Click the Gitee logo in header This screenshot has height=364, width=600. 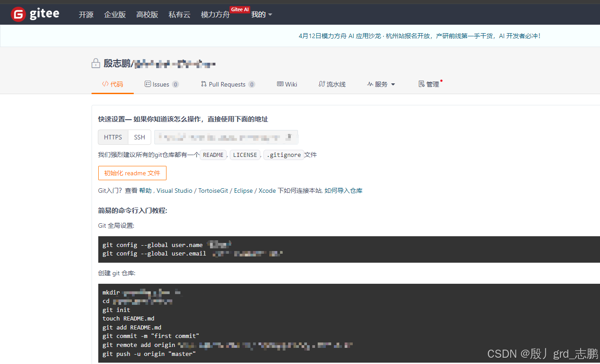(35, 14)
